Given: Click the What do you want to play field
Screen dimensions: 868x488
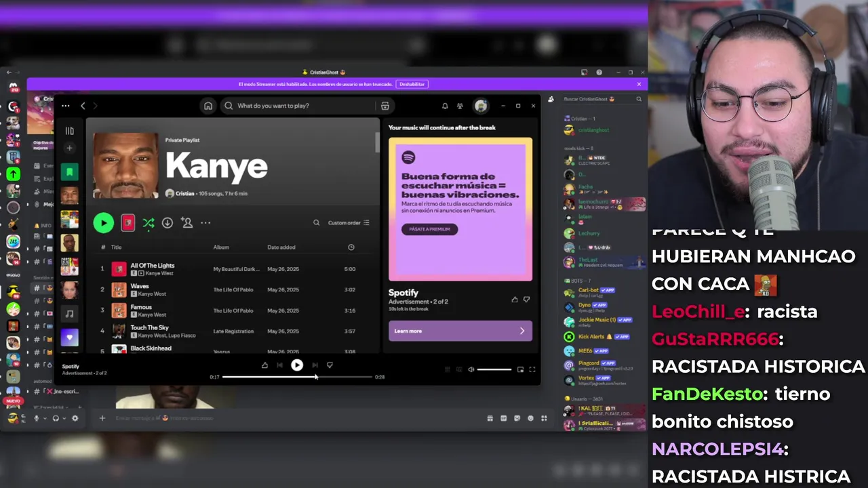Looking at the screenshot, I should pyautogui.click(x=298, y=106).
